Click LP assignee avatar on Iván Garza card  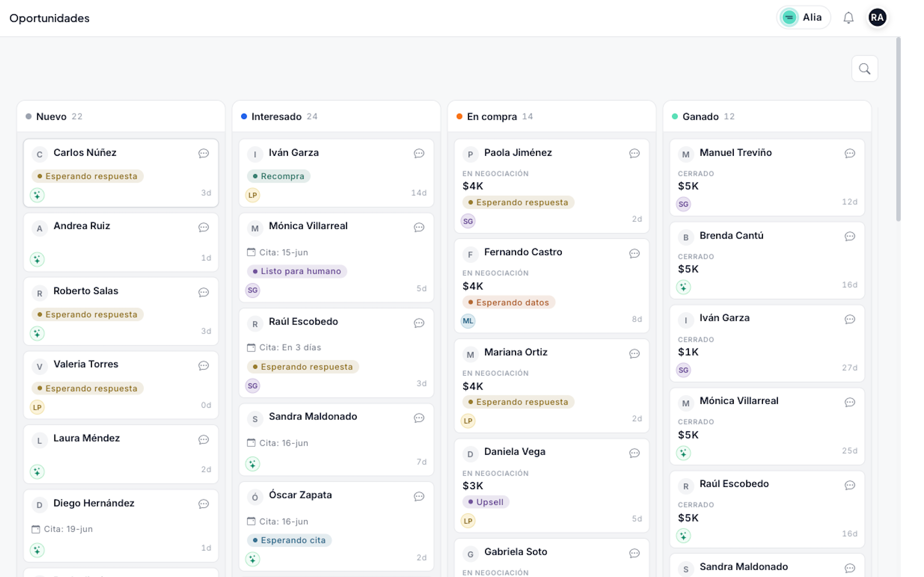click(253, 195)
